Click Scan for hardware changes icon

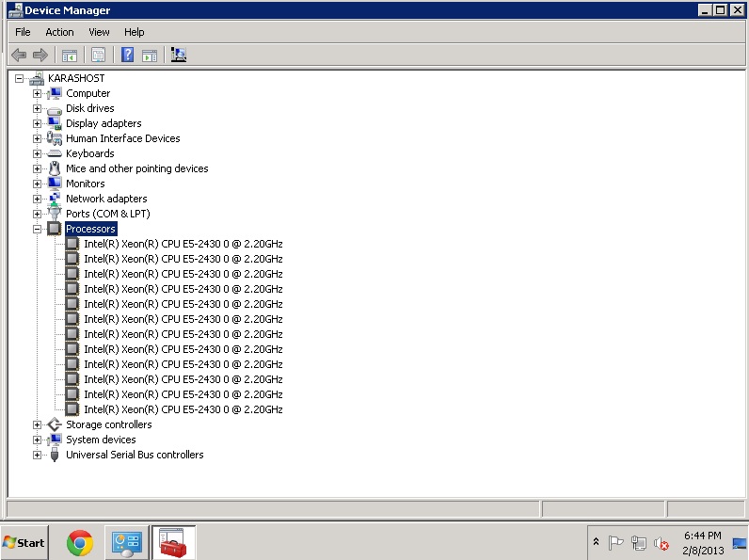pyautogui.click(x=178, y=56)
